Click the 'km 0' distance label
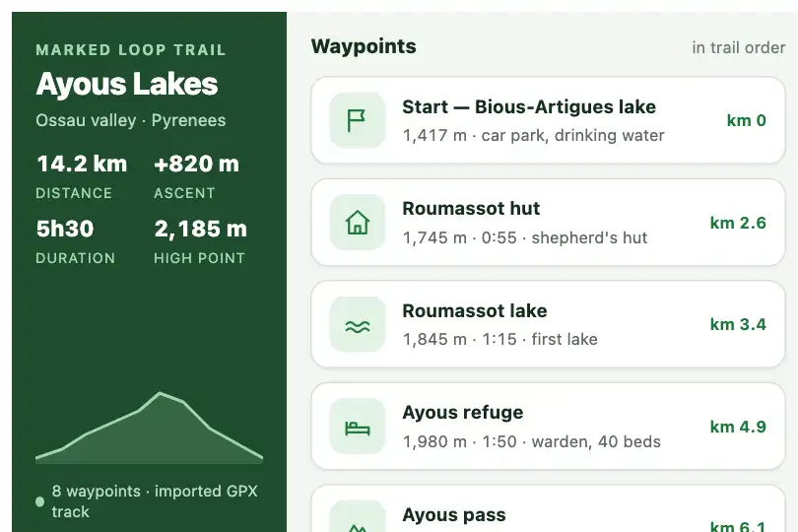 746,120
